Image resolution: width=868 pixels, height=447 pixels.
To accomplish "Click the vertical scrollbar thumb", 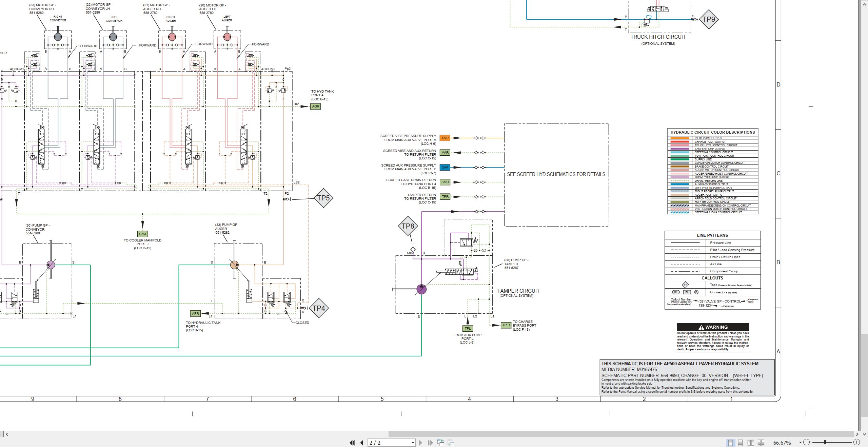I will tap(864, 375).
